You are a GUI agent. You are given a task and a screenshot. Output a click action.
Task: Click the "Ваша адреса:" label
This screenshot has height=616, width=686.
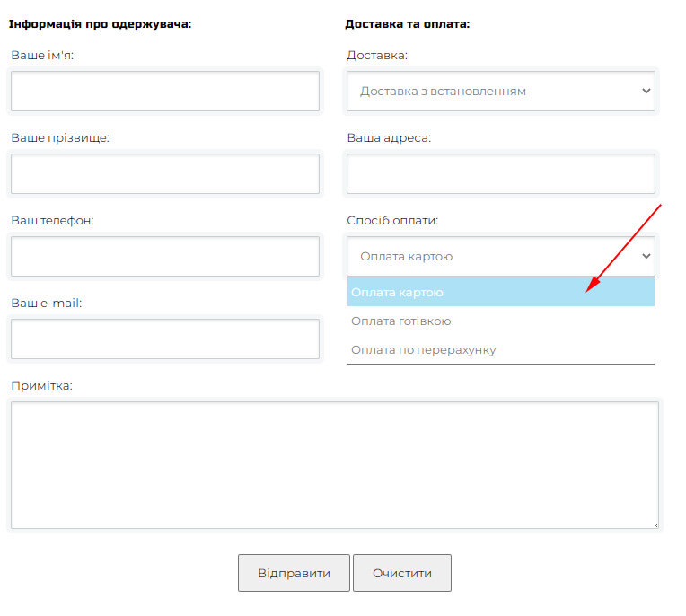(389, 138)
